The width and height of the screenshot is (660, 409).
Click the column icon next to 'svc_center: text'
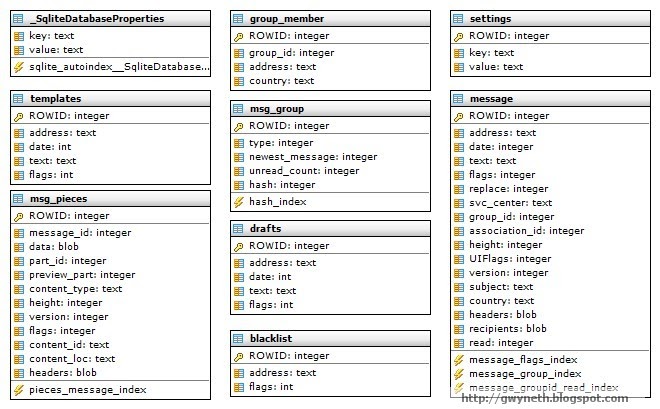459,203
